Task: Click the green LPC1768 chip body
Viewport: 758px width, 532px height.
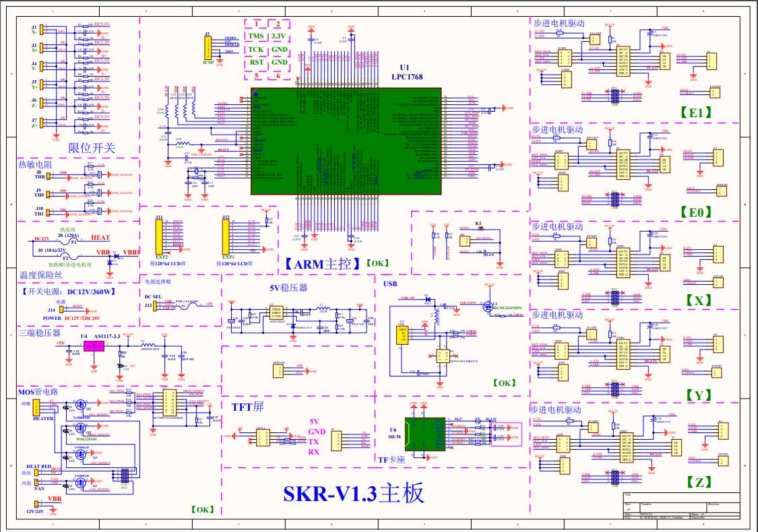Action: (346, 141)
